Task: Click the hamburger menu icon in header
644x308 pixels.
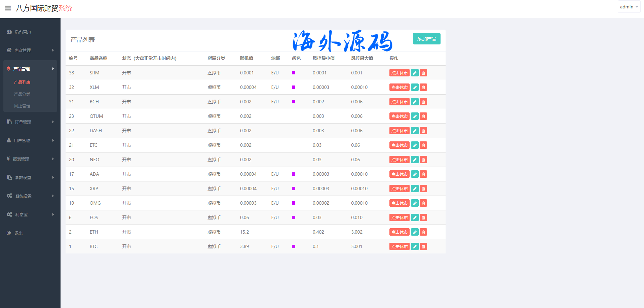Action: click(x=8, y=8)
